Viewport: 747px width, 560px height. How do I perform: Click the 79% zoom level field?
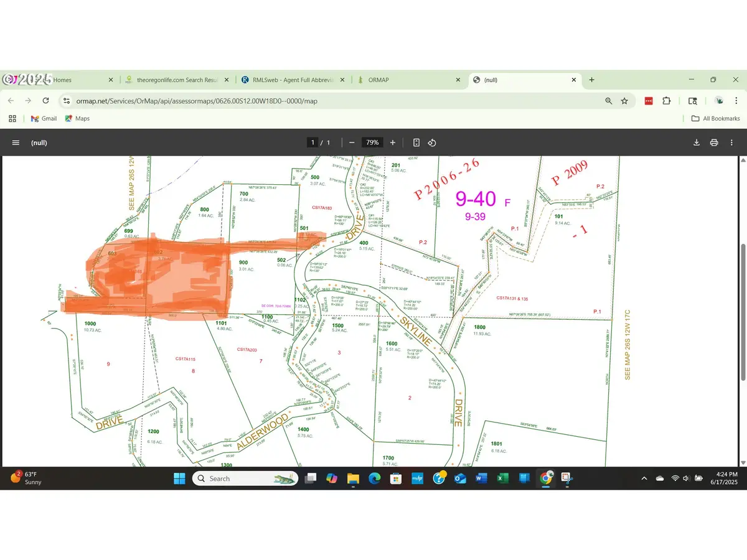pyautogui.click(x=372, y=142)
